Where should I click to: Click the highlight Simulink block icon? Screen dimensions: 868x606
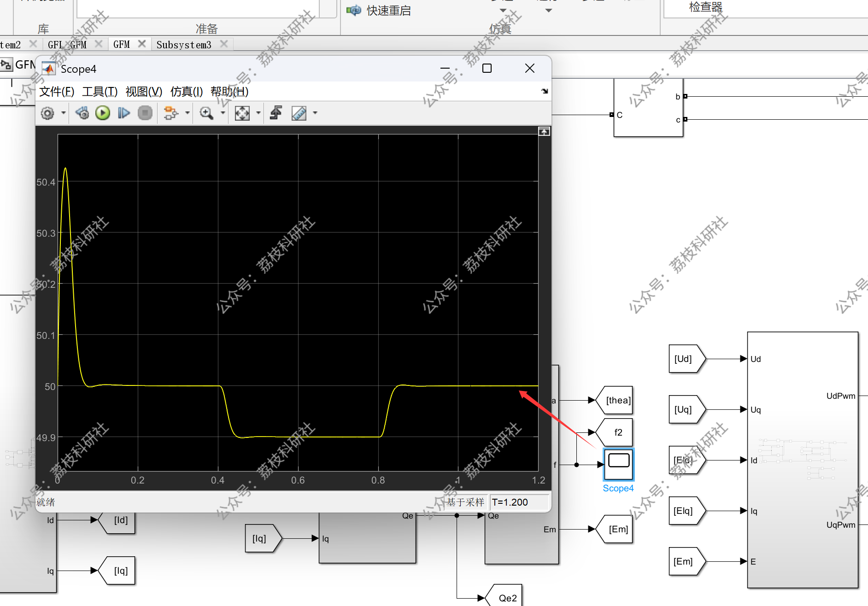(x=171, y=113)
